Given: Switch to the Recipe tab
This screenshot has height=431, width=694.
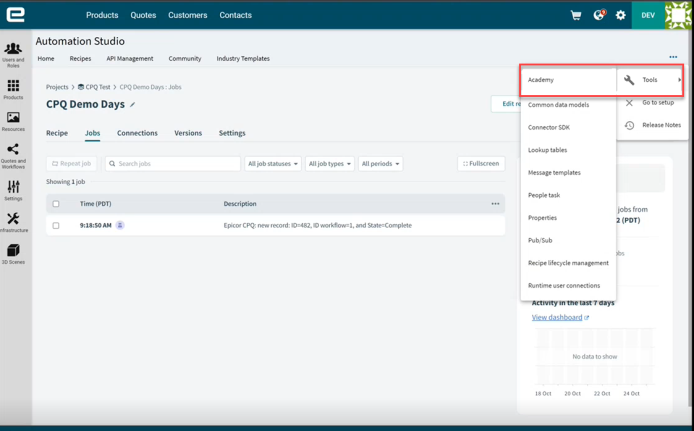Looking at the screenshot, I should pyautogui.click(x=57, y=133).
